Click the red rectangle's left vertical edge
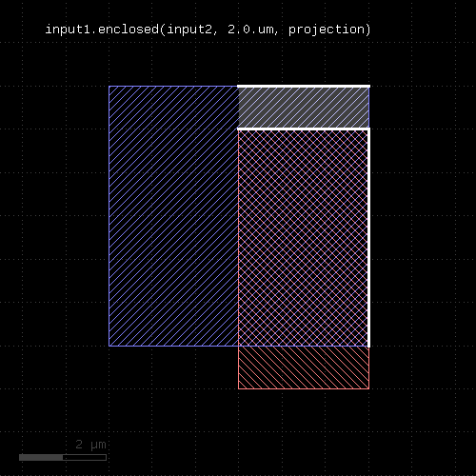This screenshot has height=476, width=476. pyautogui.click(x=238, y=259)
